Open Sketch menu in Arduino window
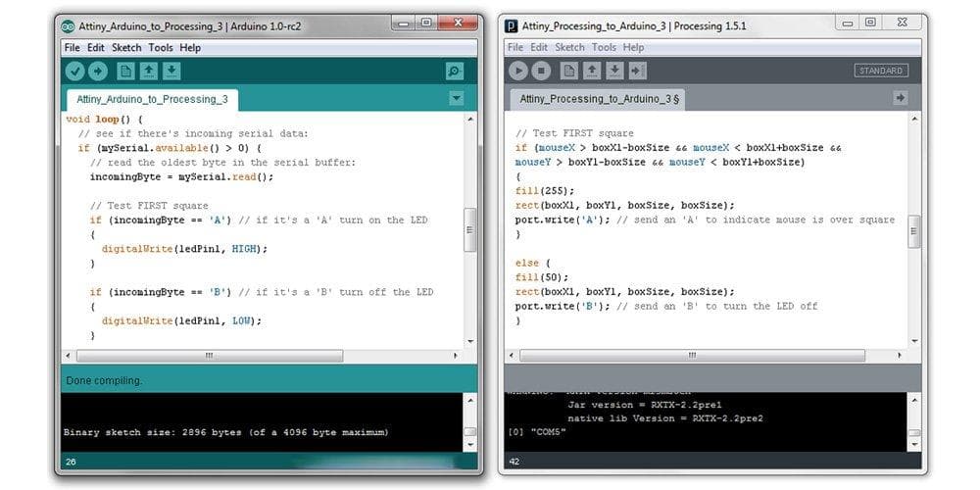 126,47
